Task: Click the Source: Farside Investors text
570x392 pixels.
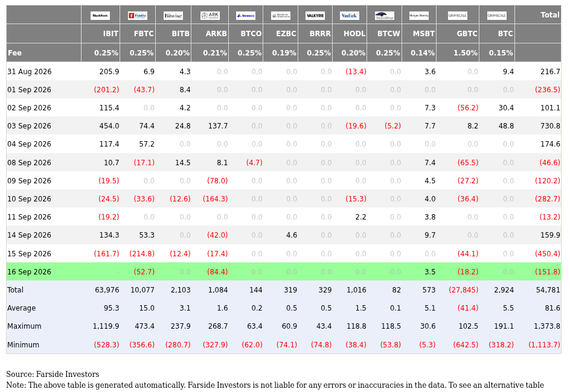Action: coord(53,375)
